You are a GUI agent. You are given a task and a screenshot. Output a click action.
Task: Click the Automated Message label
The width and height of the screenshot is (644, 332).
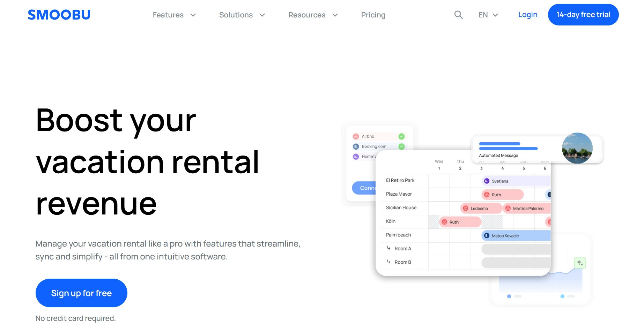[498, 156]
